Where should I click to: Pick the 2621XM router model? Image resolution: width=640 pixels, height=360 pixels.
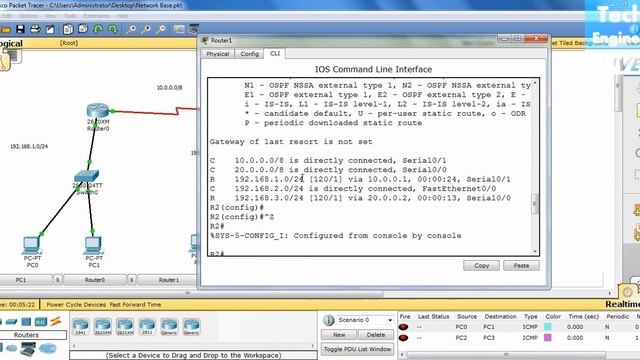point(125,327)
